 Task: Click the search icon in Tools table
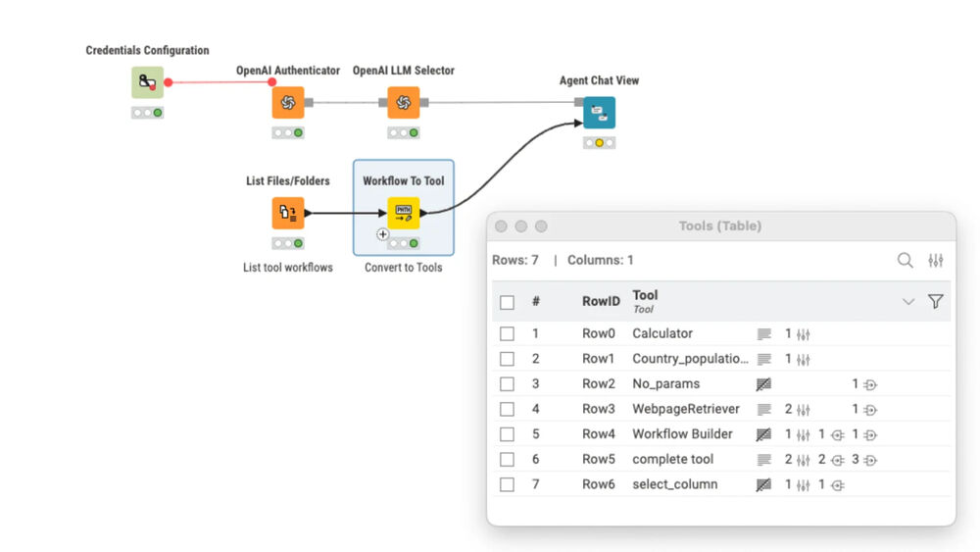(x=905, y=260)
